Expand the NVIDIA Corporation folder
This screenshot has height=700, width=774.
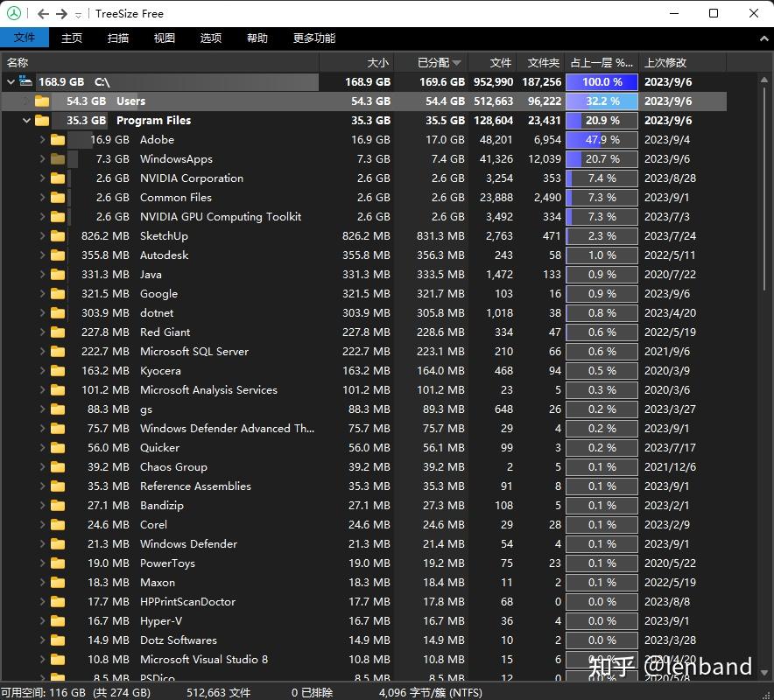tap(42, 178)
